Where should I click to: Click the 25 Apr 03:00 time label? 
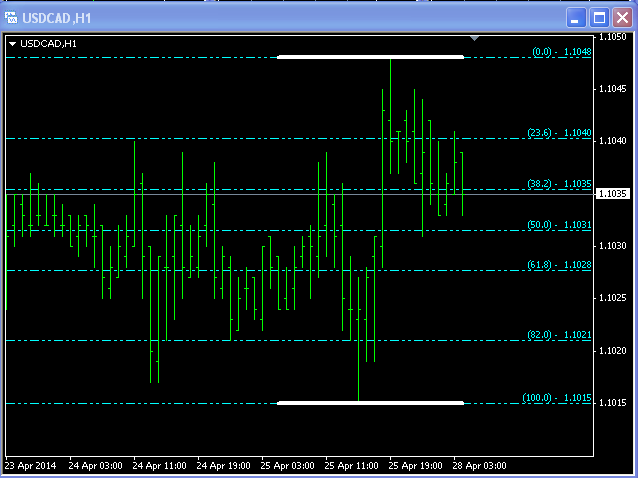[x=288, y=466]
